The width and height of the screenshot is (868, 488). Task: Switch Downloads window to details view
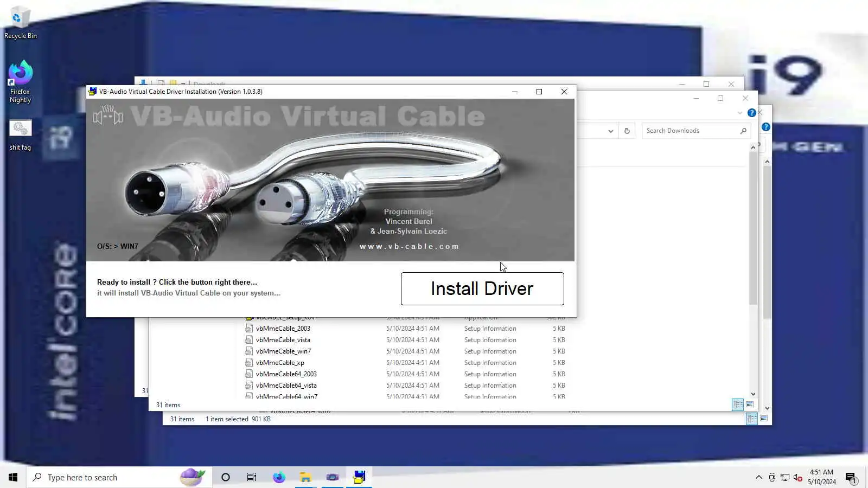pos(738,405)
